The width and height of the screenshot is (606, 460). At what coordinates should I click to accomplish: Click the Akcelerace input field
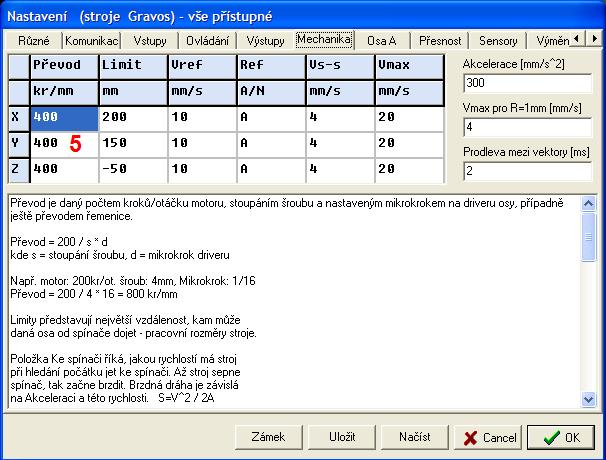pyautogui.click(x=527, y=83)
